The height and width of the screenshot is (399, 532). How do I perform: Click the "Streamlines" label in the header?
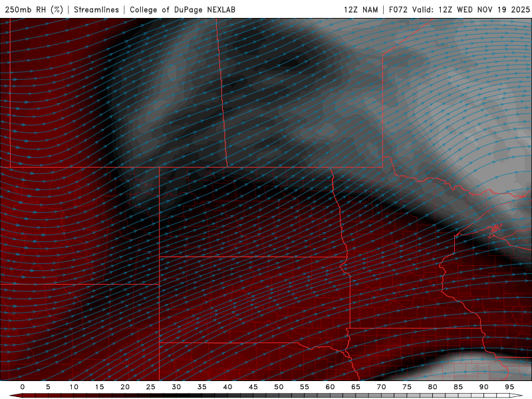[x=96, y=9]
